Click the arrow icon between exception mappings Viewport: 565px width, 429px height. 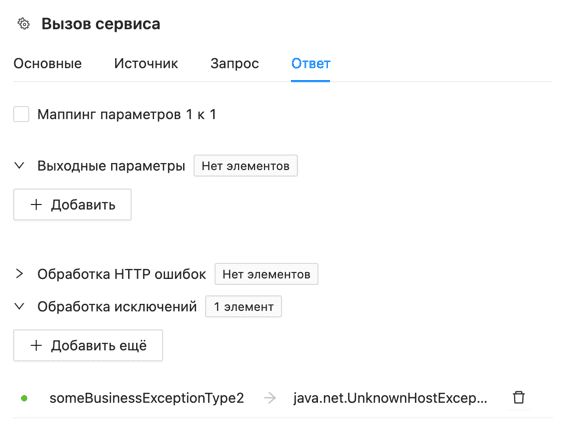(270, 398)
